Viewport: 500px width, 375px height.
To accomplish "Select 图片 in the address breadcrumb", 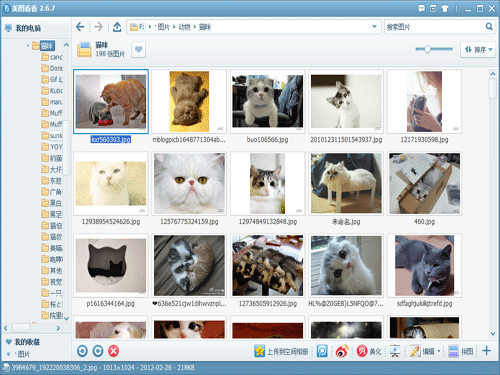I will coord(163,27).
